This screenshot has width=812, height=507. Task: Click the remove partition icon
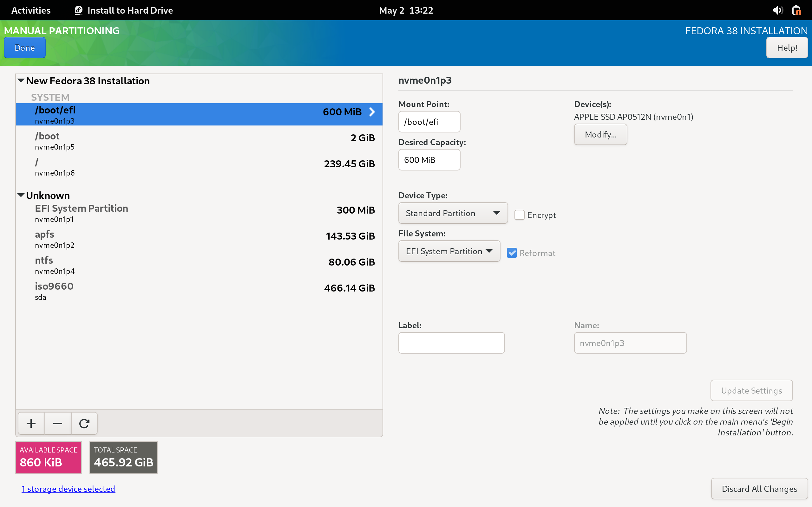click(58, 423)
